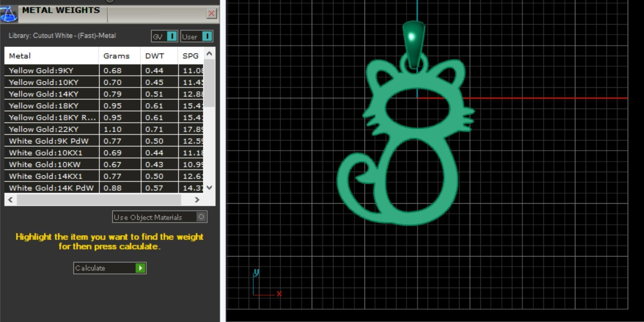Click the Library: Cutout White label
This screenshot has height=322, width=644.
tap(62, 36)
